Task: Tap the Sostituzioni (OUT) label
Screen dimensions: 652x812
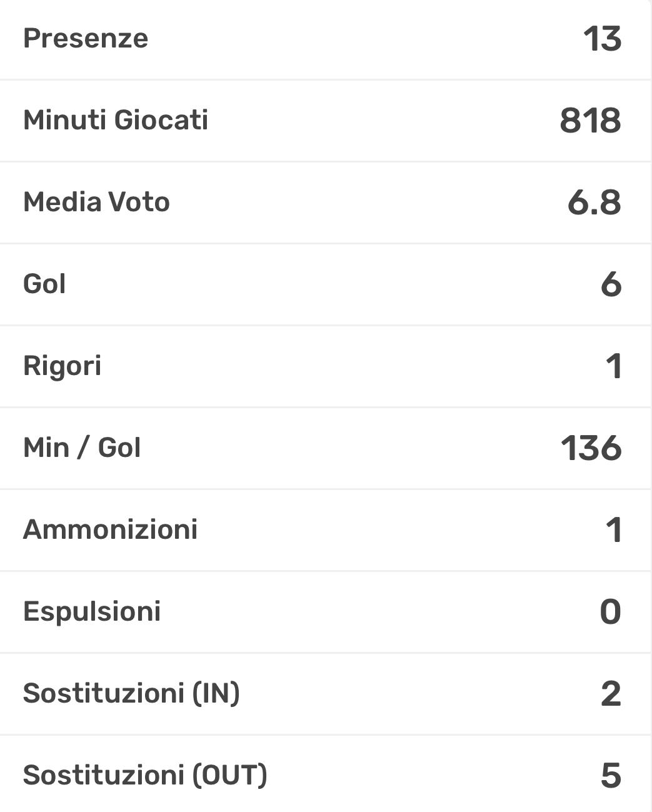Action: pos(145,775)
